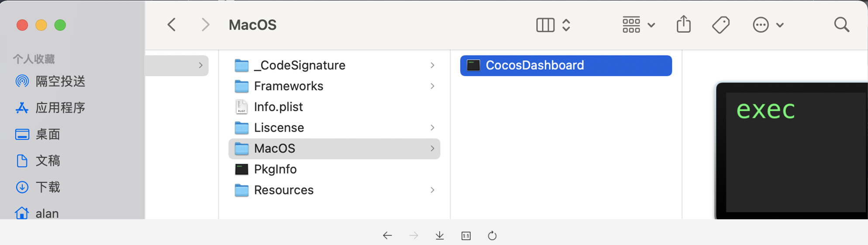Click the rotate icon in bottom bar
Image resolution: width=868 pixels, height=245 pixels.
[492, 236]
